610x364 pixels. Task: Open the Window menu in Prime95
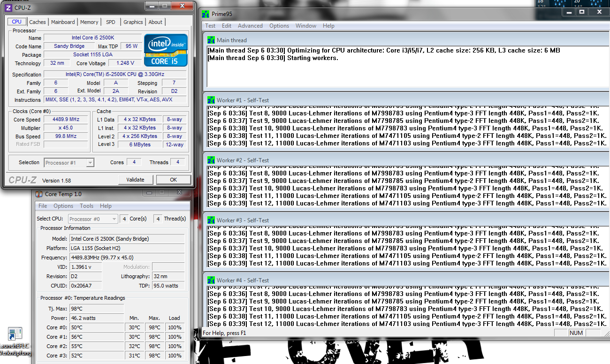click(x=306, y=26)
